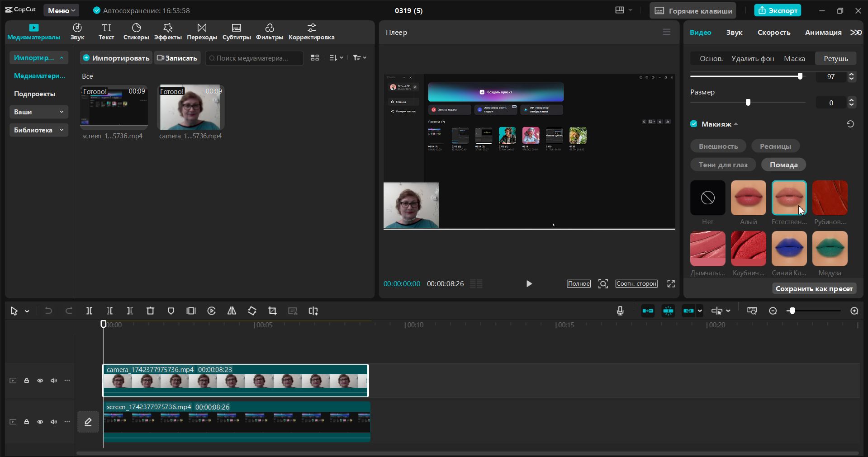Open the sort options dropdown in media panel

tap(336, 58)
